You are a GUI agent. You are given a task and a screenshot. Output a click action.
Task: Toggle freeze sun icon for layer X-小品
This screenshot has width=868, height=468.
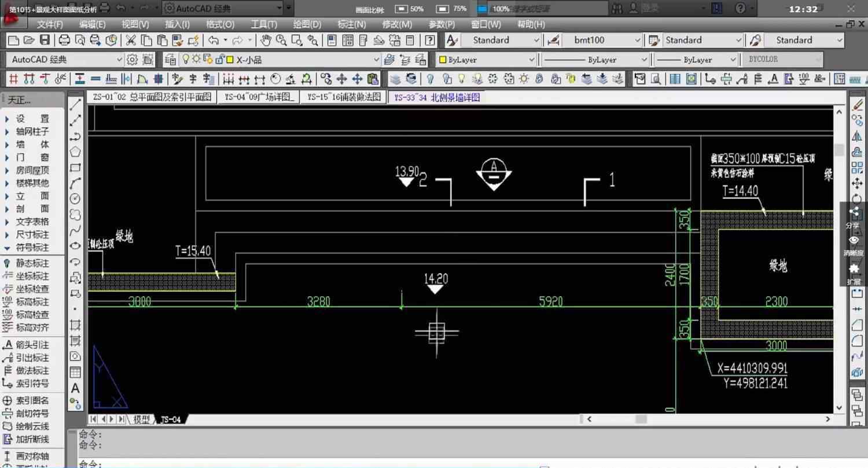point(196,60)
